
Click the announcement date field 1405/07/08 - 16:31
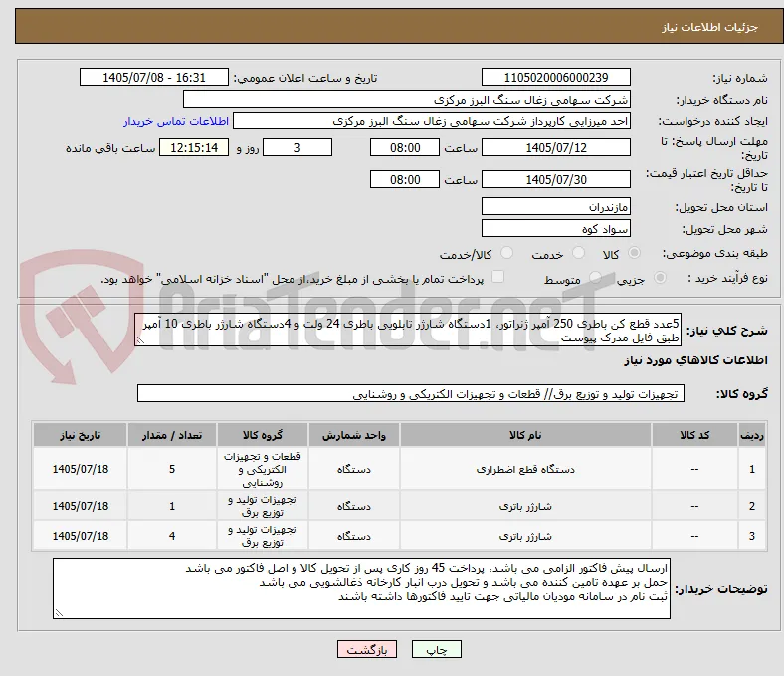(x=154, y=77)
